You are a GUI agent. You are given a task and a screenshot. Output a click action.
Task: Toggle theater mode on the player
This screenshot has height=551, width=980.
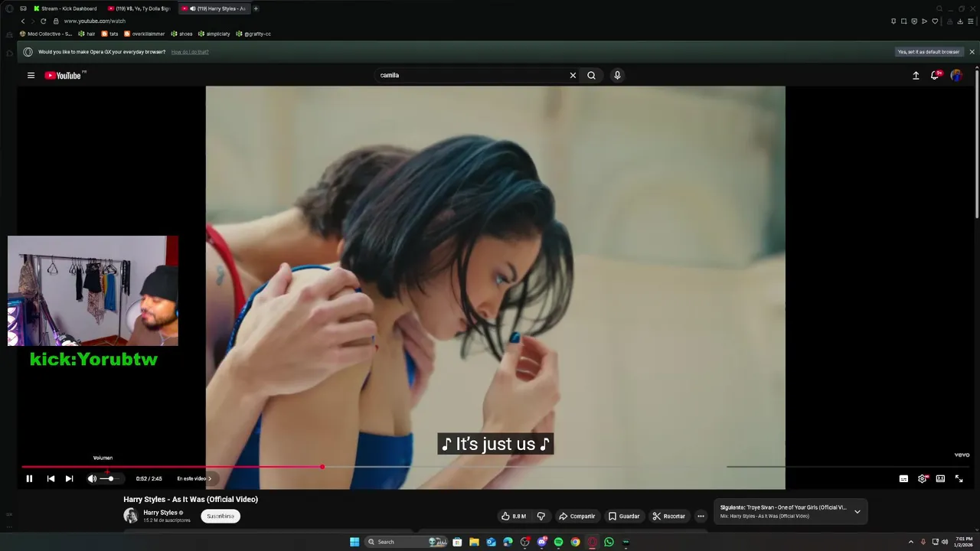coord(940,478)
